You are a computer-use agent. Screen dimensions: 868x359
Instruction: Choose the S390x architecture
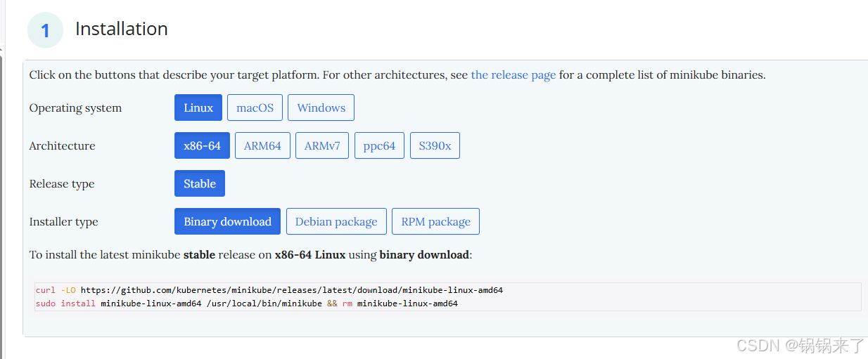pyautogui.click(x=435, y=145)
